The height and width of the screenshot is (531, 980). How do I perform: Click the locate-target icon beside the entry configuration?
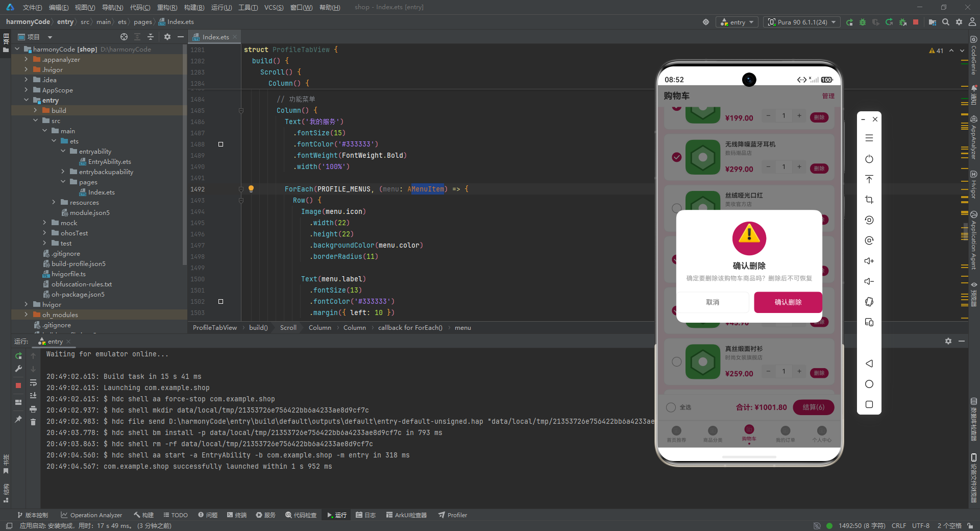(x=706, y=22)
